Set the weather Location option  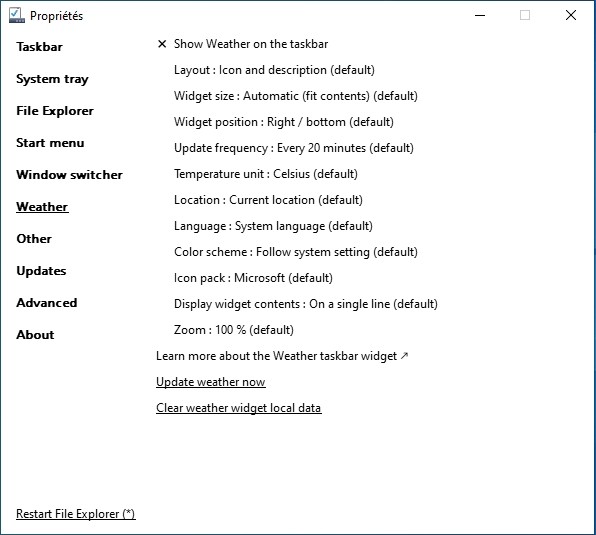point(268,200)
